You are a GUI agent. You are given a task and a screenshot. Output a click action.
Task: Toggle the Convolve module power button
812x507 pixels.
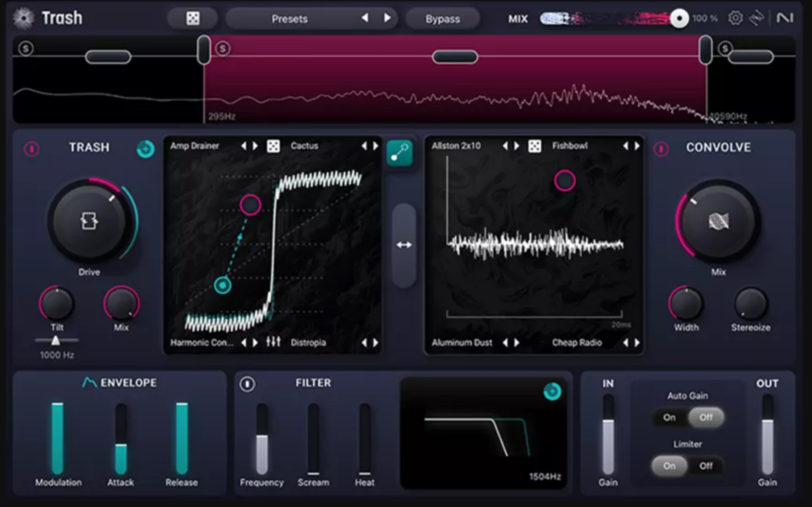click(661, 148)
